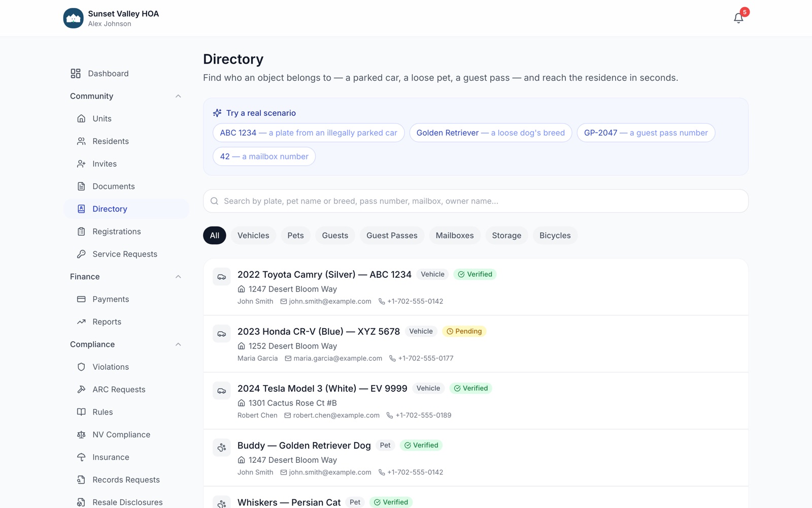Click the Verified badge on Tesla Model 3
The height and width of the screenshot is (508, 812).
pyautogui.click(x=471, y=388)
